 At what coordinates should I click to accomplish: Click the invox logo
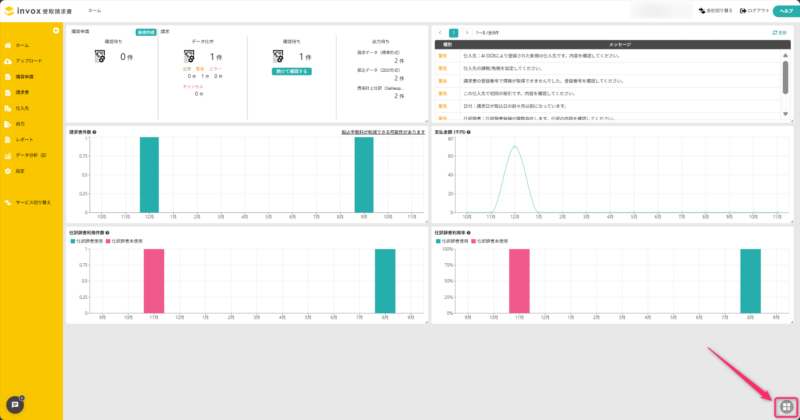(x=38, y=11)
